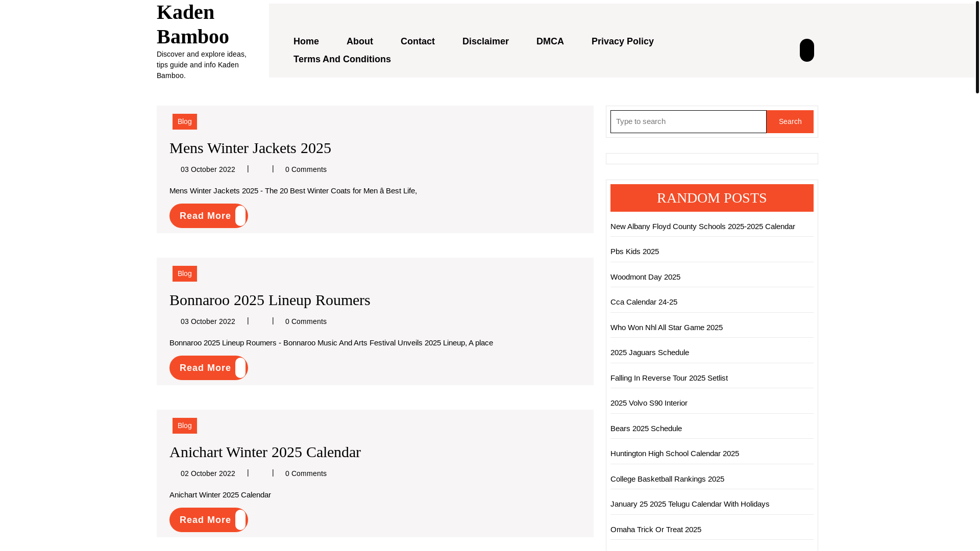The width and height of the screenshot is (980, 551).
Task: Click 0 Comments on Anichart post
Action: point(306,473)
